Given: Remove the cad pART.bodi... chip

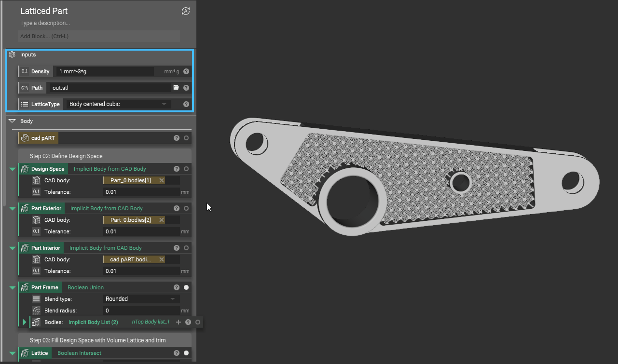Looking at the screenshot, I should 162,259.
